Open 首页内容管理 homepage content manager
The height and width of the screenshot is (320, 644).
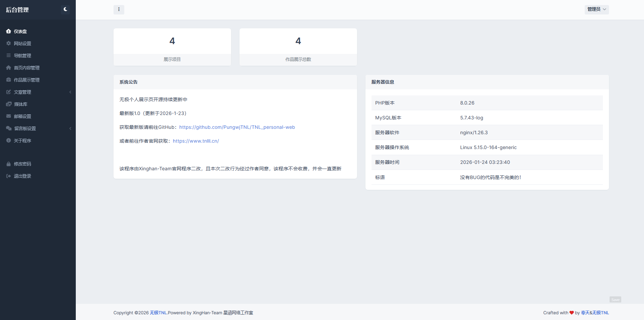click(27, 67)
